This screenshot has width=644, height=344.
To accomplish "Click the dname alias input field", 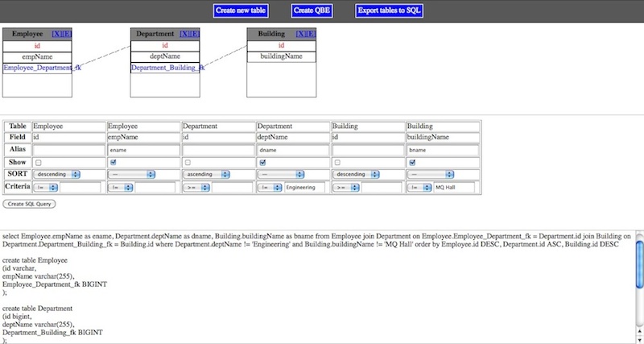I will [293, 150].
